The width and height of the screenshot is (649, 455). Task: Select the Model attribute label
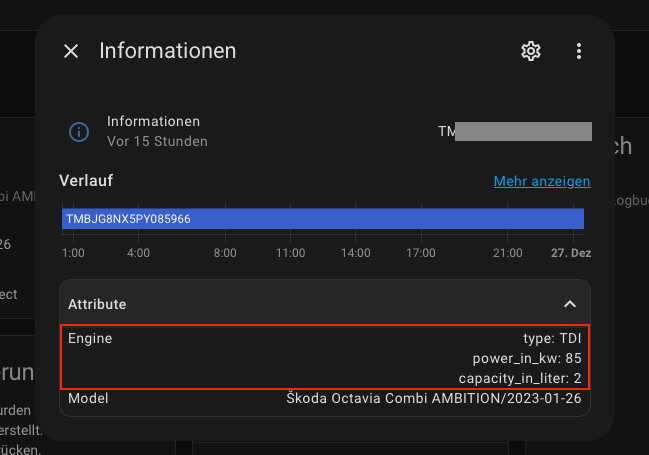(x=88, y=398)
